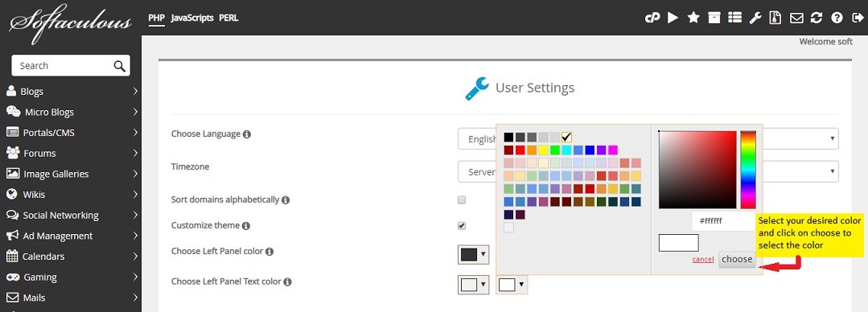Uncheck the Customize theme checkbox
Viewport: 868px width, 312px height.
462,226
